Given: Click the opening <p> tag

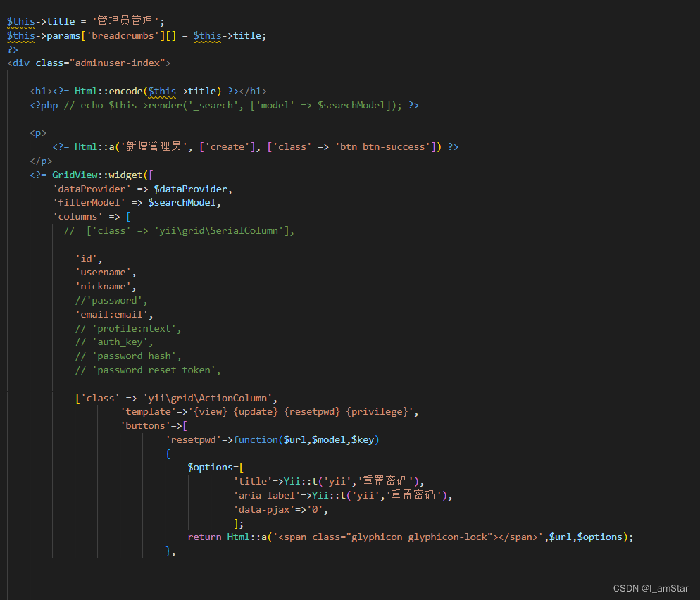Looking at the screenshot, I should 38,133.
